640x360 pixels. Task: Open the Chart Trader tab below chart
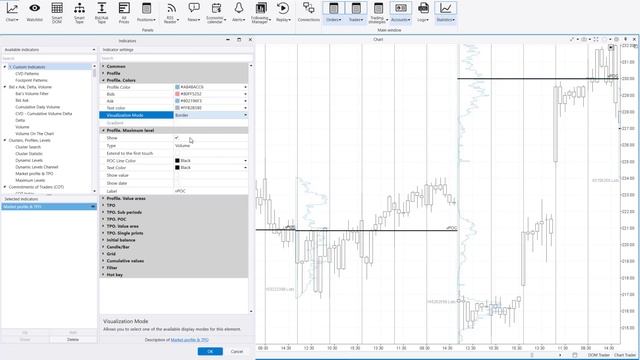[x=625, y=355]
